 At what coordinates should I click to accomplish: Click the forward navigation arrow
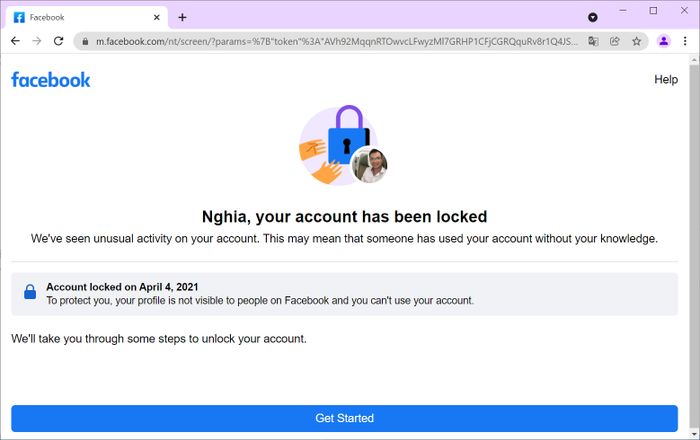tap(37, 41)
